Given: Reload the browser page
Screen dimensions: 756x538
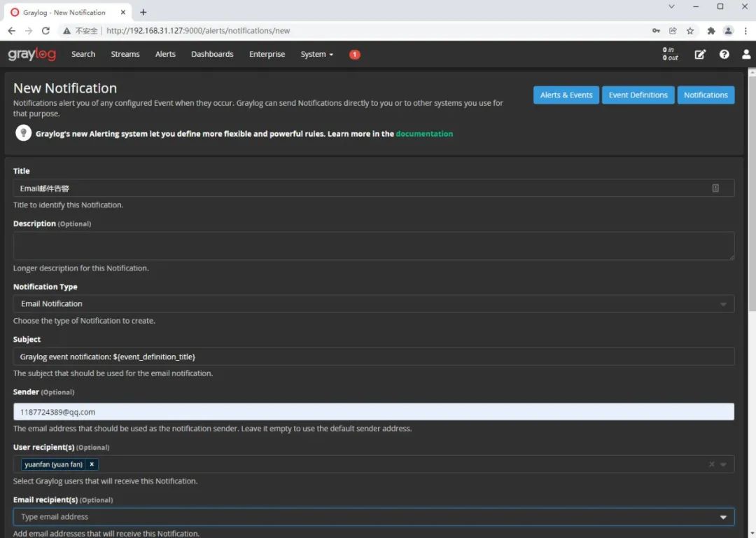Looking at the screenshot, I should (x=45, y=30).
